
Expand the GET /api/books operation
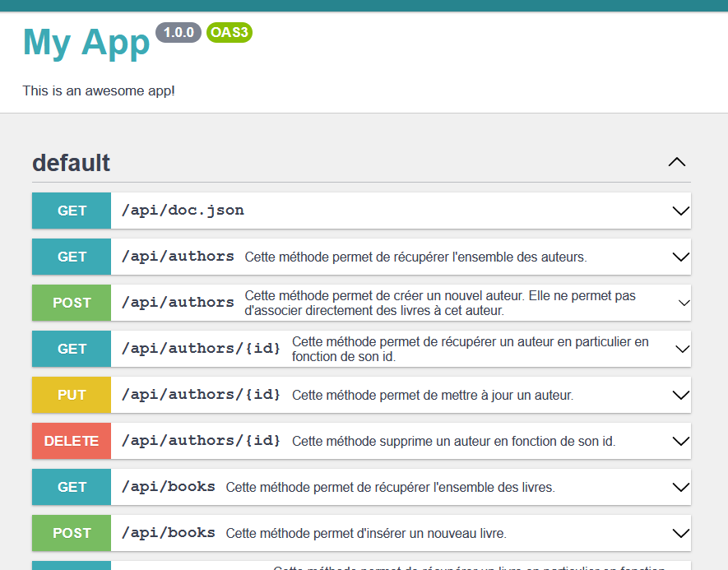pos(680,487)
